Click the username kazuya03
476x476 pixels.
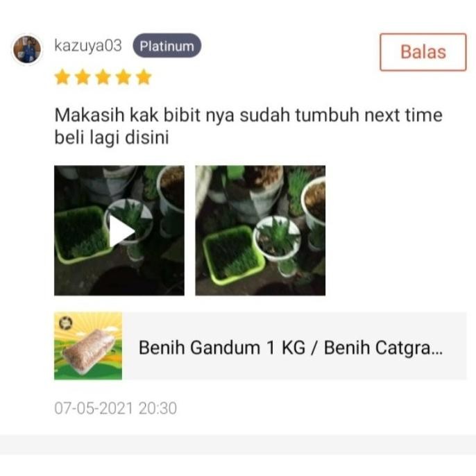tap(88, 46)
